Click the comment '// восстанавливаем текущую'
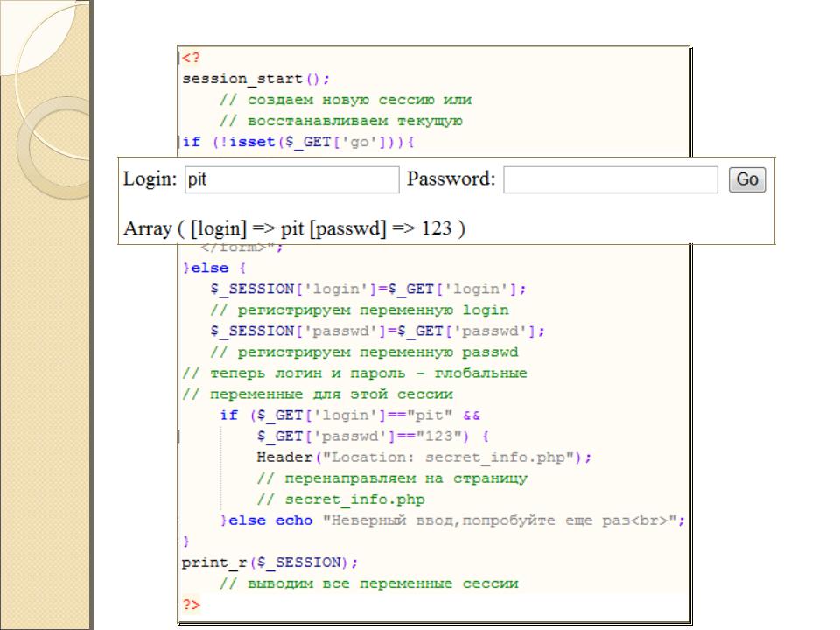This screenshot has width=840, height=630. click(340, 121)
